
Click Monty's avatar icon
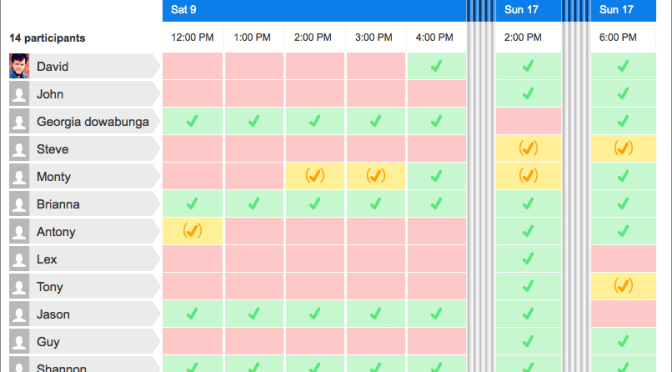19,176
